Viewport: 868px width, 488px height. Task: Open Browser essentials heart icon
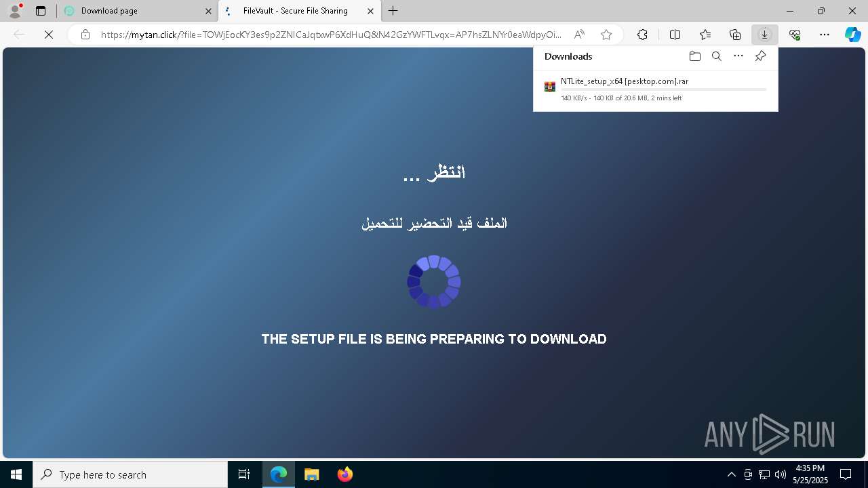(795, 35)
